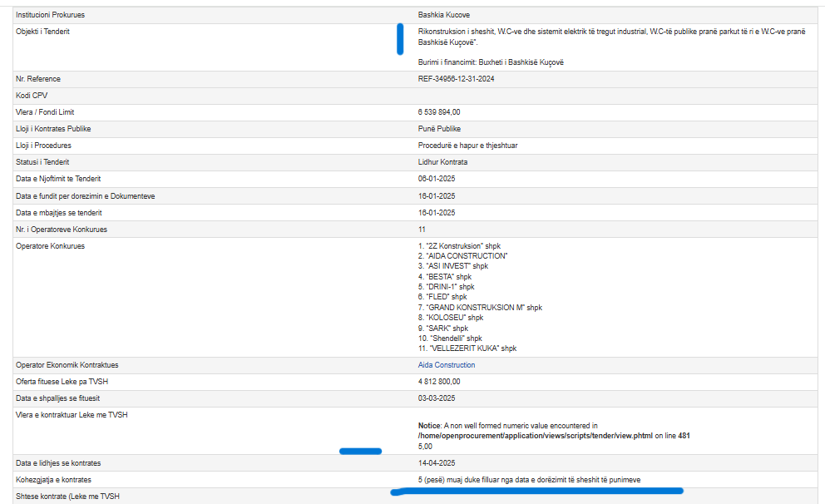Click the limit fund value 6 539 894,00

click(439, 112)
